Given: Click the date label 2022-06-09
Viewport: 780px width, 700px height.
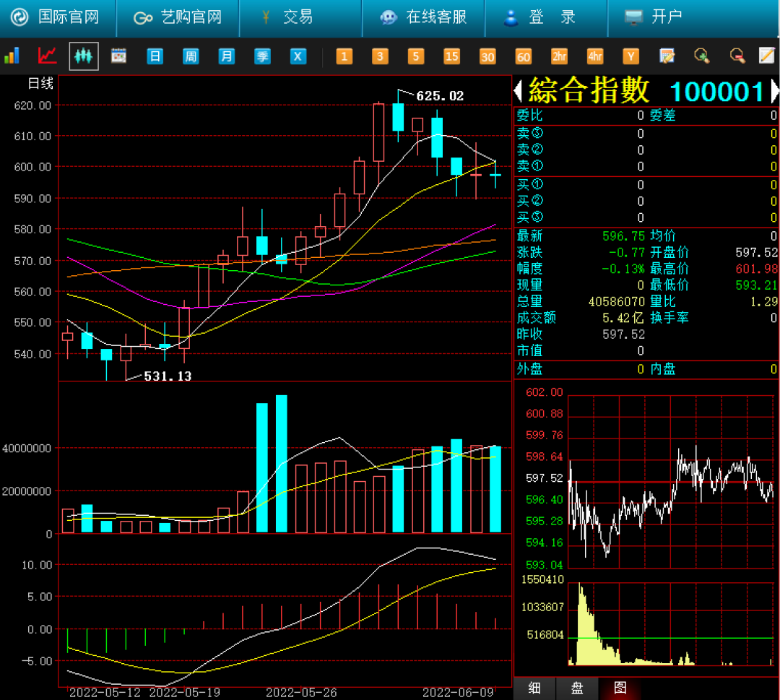Looking at the screenshot, I should point(458,693).
